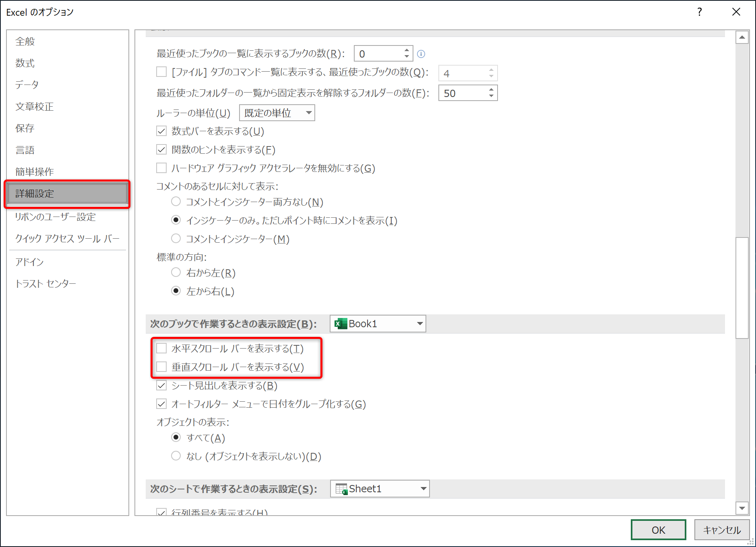Click the vertical scrollbar thumb
This screenshot has height=547, width=756.
pos(742,288)
